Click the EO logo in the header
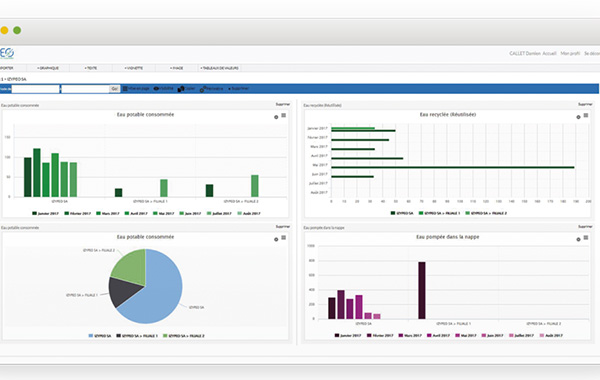 click(x=7, y=53)
